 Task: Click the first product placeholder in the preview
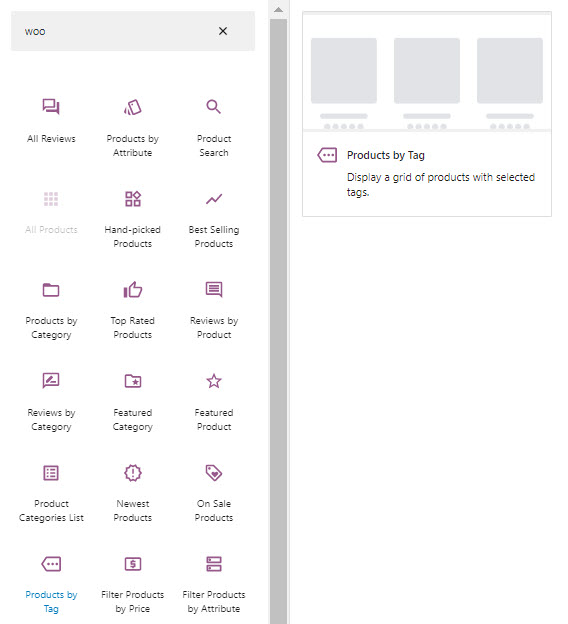pos(344,70)
